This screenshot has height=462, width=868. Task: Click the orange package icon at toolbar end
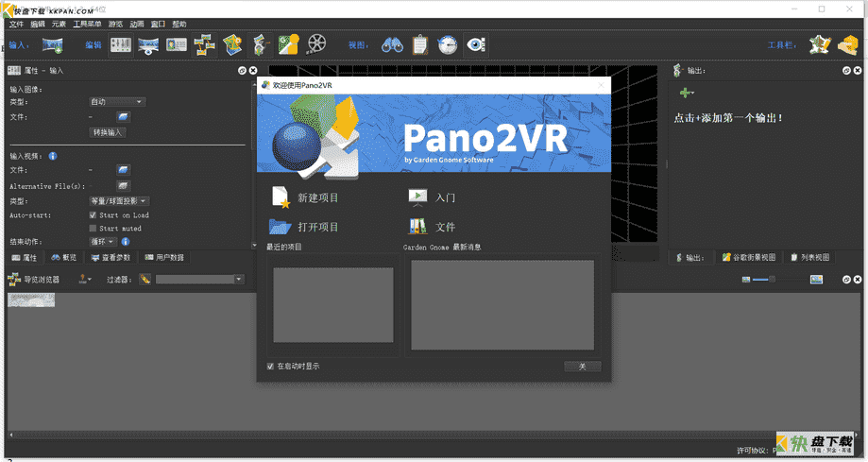coord(847,44)
